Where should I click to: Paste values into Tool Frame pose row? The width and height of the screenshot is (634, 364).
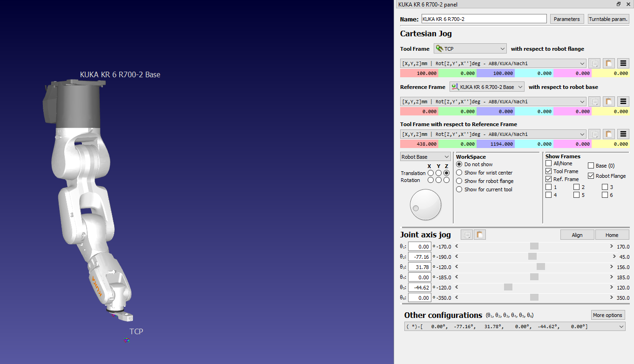(609, 63)
